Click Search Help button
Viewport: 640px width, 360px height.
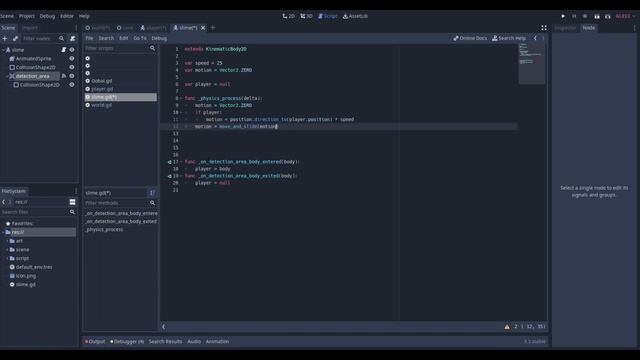pos(509,38)
